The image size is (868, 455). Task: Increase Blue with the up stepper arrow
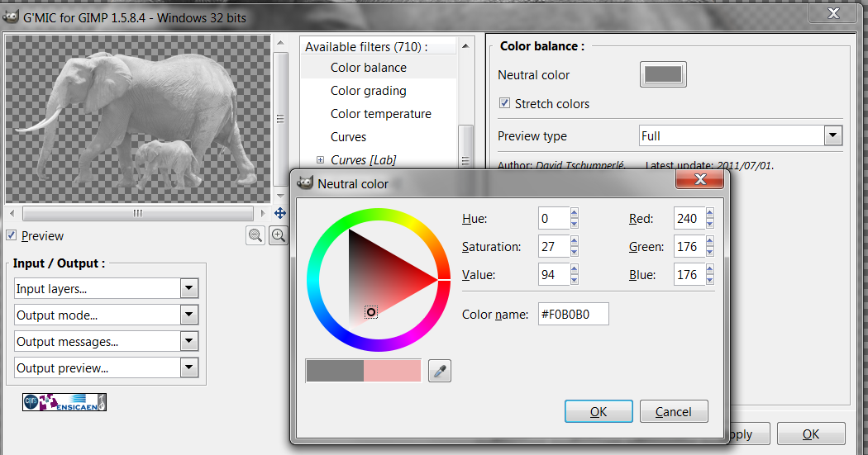709,269
